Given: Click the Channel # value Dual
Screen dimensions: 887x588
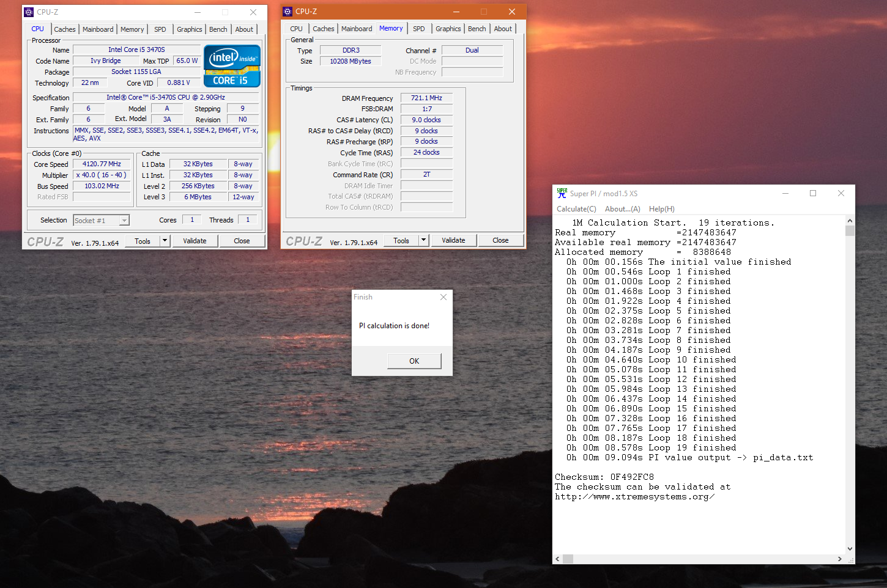Looking at the screenshot, I should (x=472, y=50).
